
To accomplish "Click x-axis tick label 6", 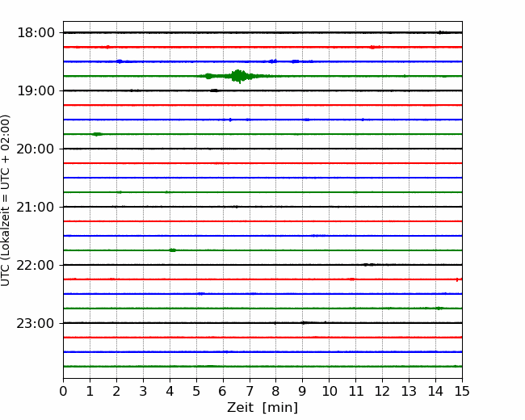I will pyautogui.click(x=223, y=391).
